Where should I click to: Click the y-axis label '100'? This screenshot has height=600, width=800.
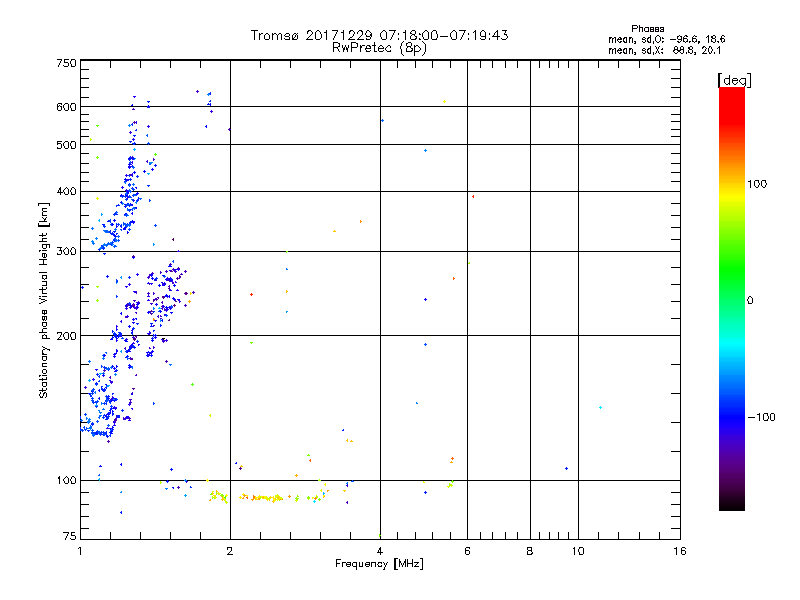(x=67, y=480)
